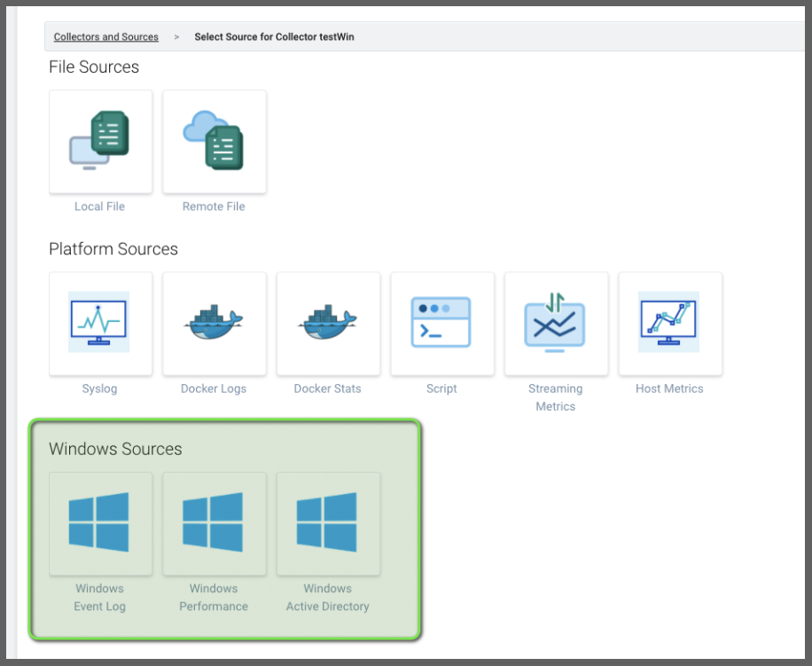Select the Streaming Metrics icon
Viewport: 812px width, 666px height.
pyautogui.click(x=556, y=324)
